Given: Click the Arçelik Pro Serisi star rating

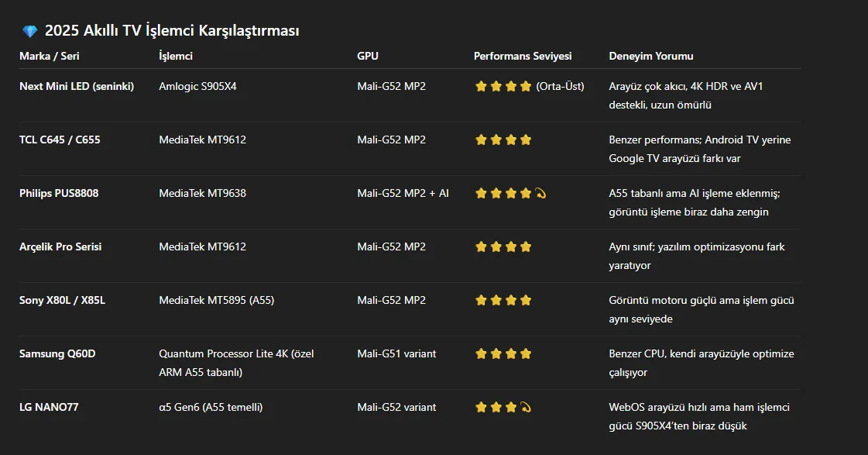Looking at the screenshot, I should (x=503, y=246).
